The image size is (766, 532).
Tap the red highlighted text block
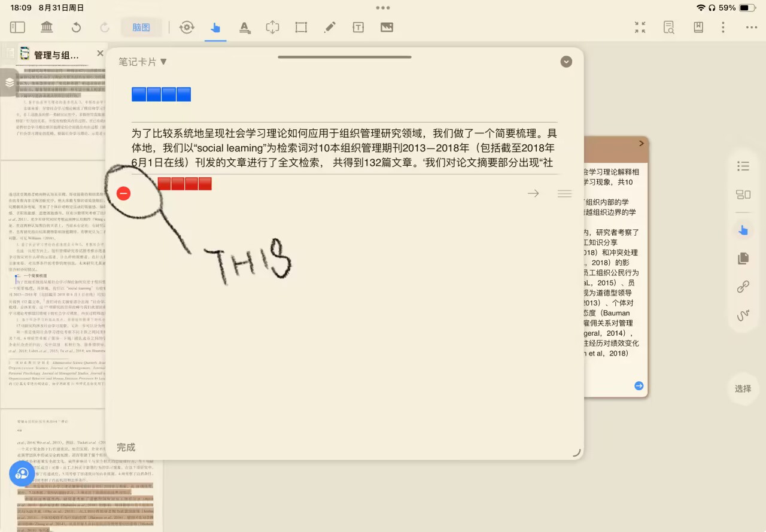pos(184,184)
